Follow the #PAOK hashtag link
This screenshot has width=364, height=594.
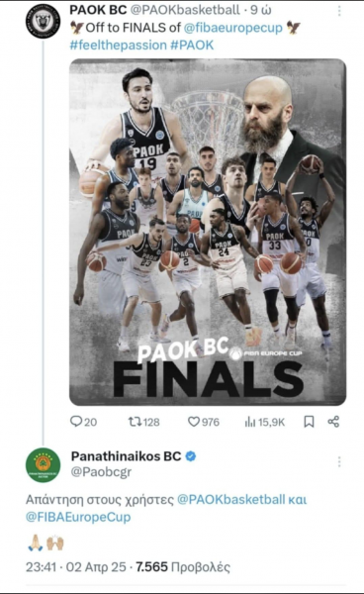click(x=192, y=45)
